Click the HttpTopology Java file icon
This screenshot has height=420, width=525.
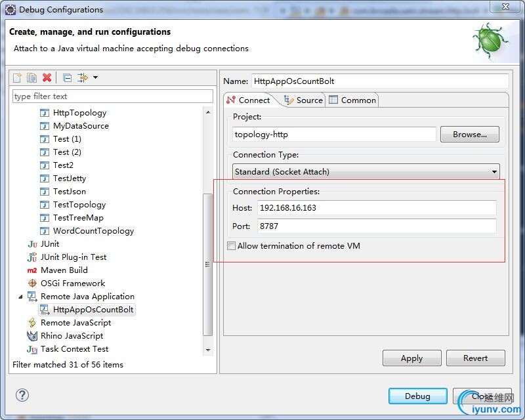pyautogui.click(x=45, y=113)
